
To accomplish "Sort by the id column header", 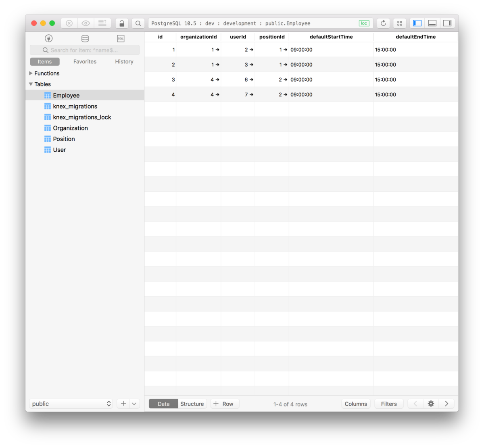I will [160, 37].
